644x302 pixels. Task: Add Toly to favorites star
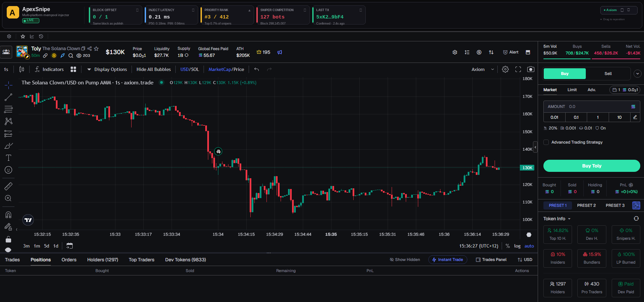[x=96, y=48]
